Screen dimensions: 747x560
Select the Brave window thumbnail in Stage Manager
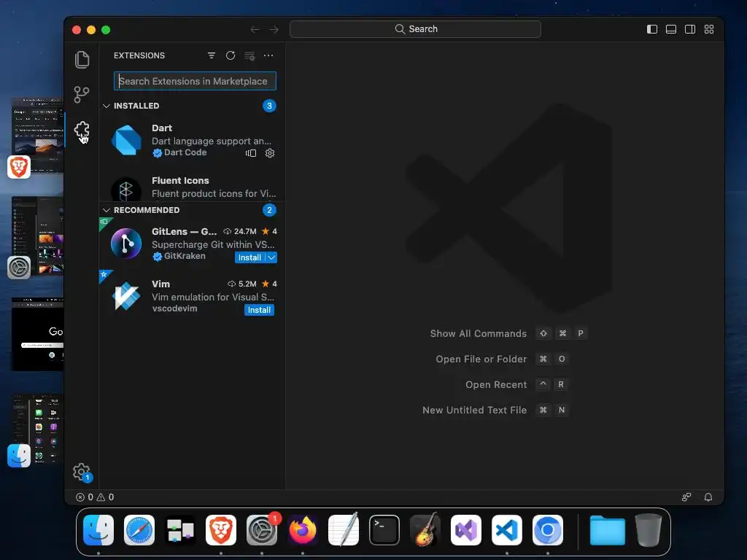tap(37, 135)
